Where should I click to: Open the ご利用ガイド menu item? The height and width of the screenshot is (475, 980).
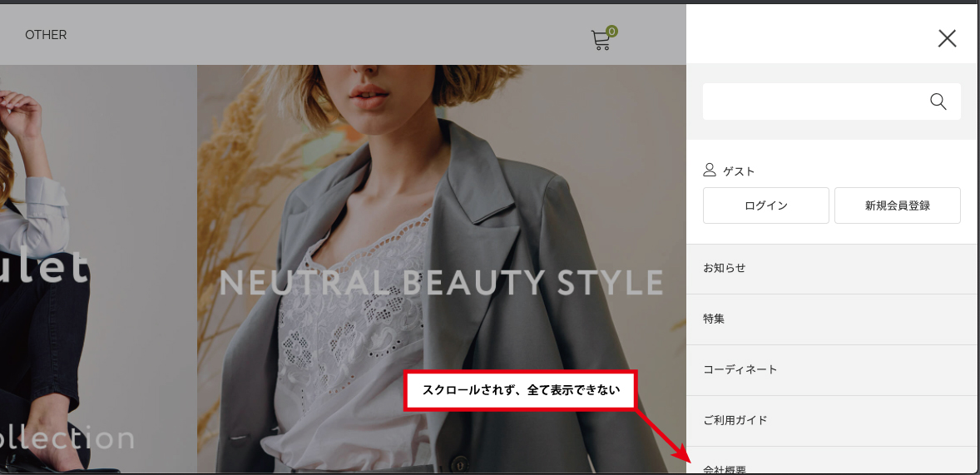pos(833,420)
